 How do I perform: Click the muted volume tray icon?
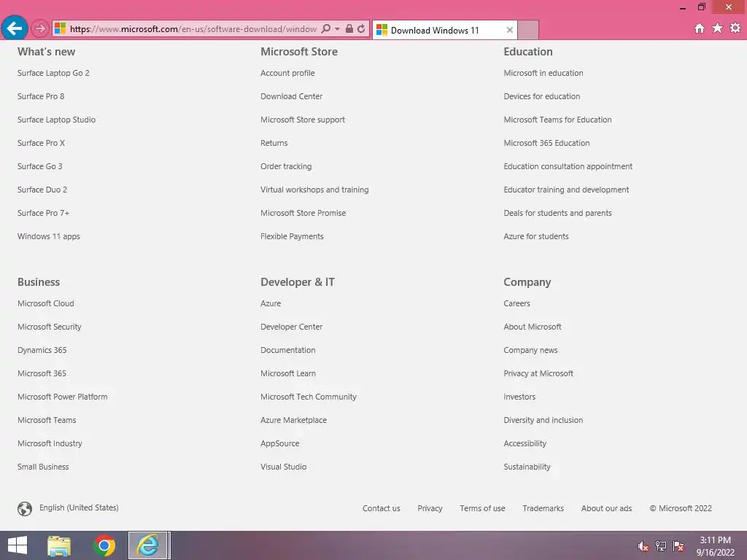click(643, 546)
